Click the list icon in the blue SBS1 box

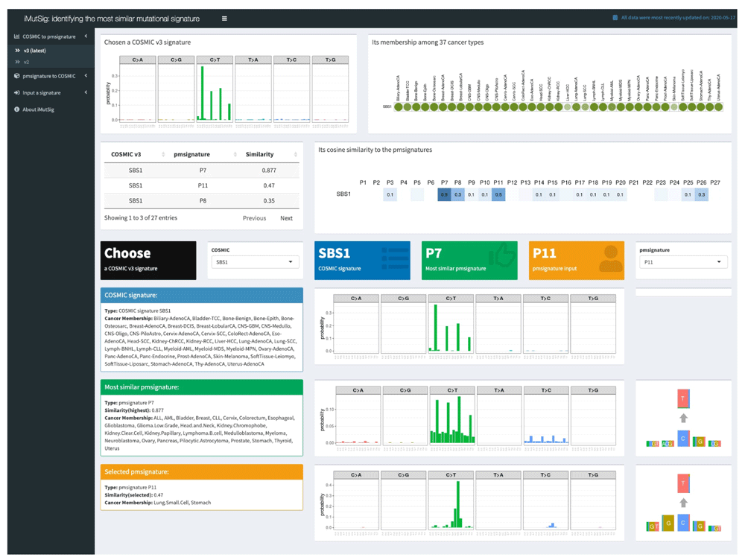click(395, 259)
